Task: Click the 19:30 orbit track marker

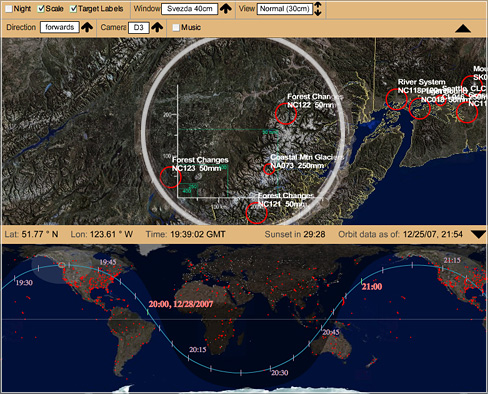Action: click(x=24, y=283)
